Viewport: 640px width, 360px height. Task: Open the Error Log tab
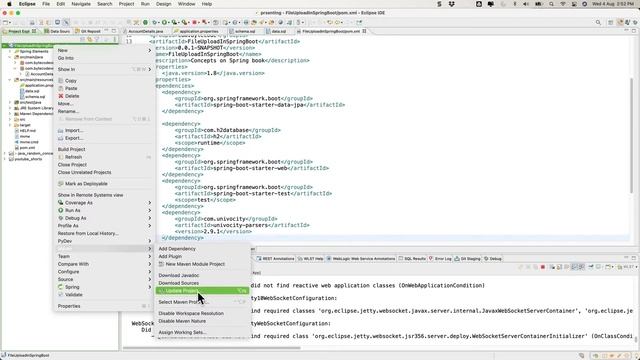[x=440, y=259]
